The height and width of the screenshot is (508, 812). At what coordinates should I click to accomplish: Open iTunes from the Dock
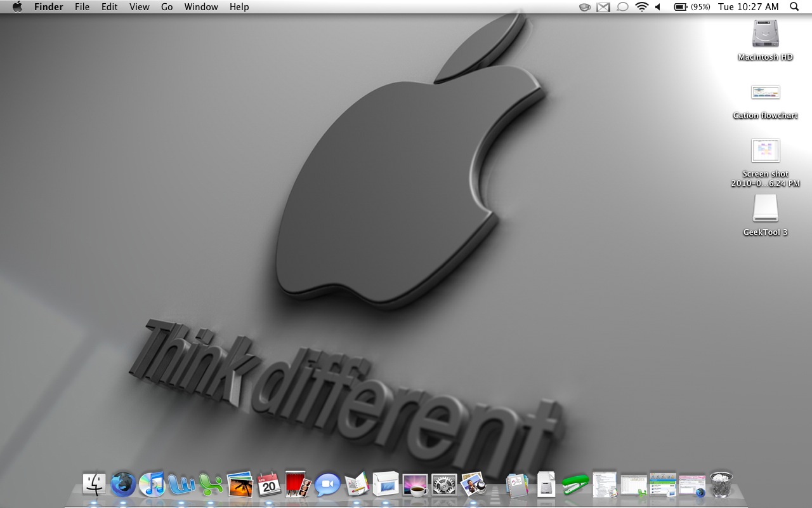(152, 485)
